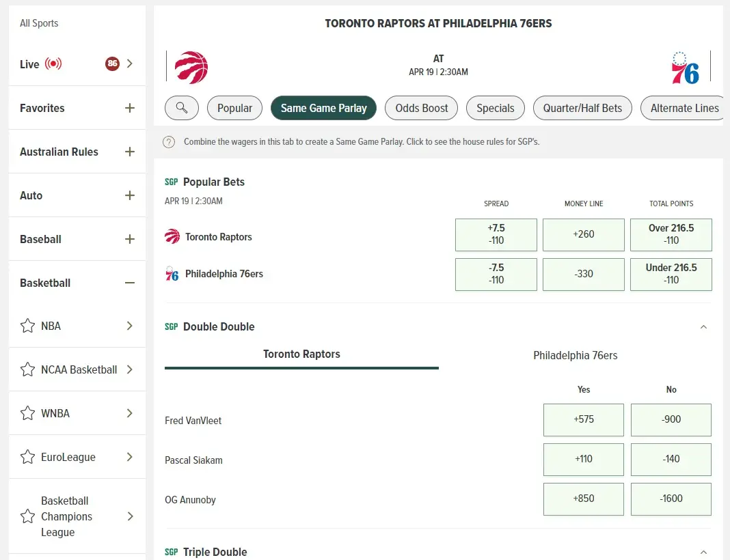Click the Philadelphia 76ers header logo
The width and height of the screenshot is (730, 560).
685,68
